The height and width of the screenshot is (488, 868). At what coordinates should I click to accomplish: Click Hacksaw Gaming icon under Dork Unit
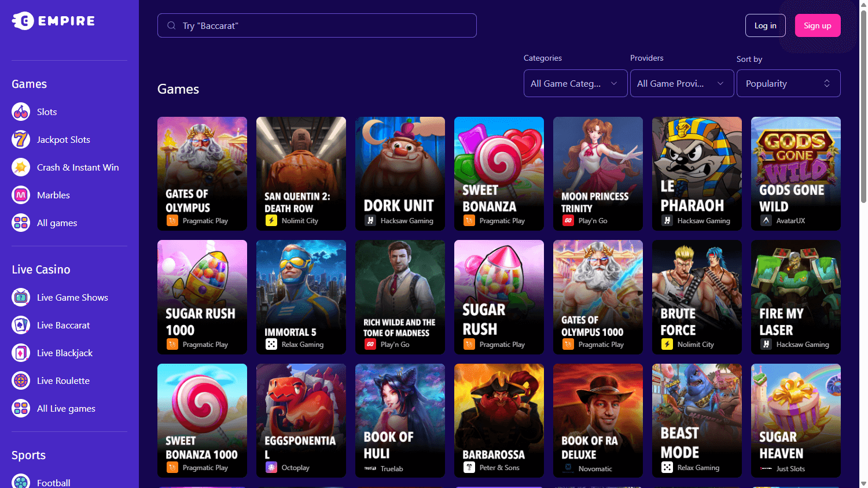(370, 220)
